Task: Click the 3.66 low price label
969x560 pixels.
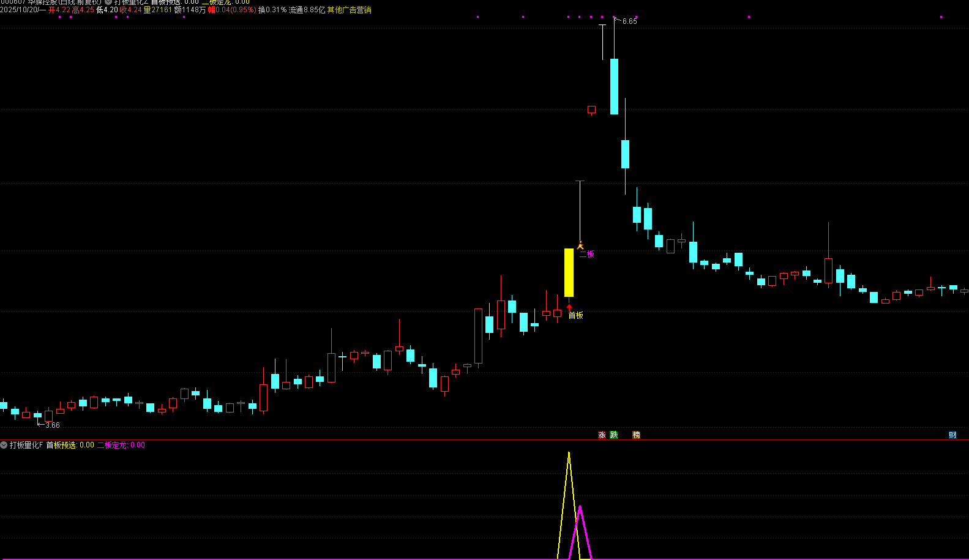Action: [53, 425]
